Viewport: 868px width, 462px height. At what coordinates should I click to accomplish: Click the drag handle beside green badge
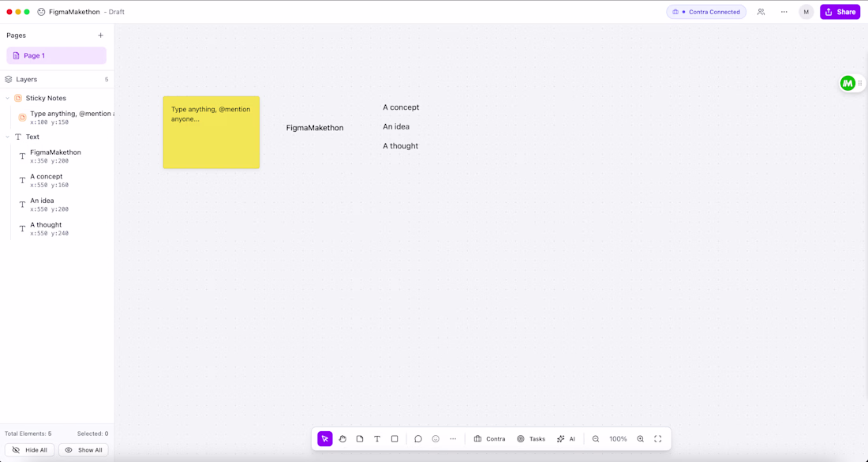coord(860,83)
